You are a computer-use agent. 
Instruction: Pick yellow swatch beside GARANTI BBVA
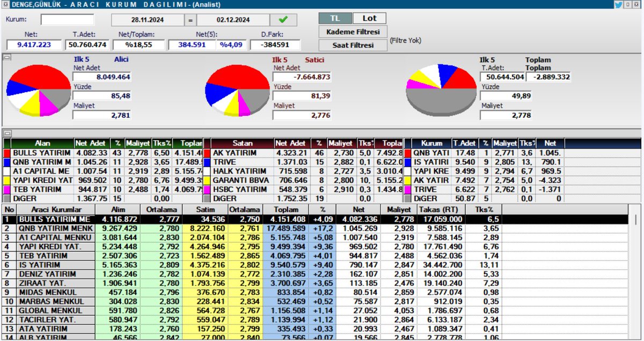click(x=207, y=180)
